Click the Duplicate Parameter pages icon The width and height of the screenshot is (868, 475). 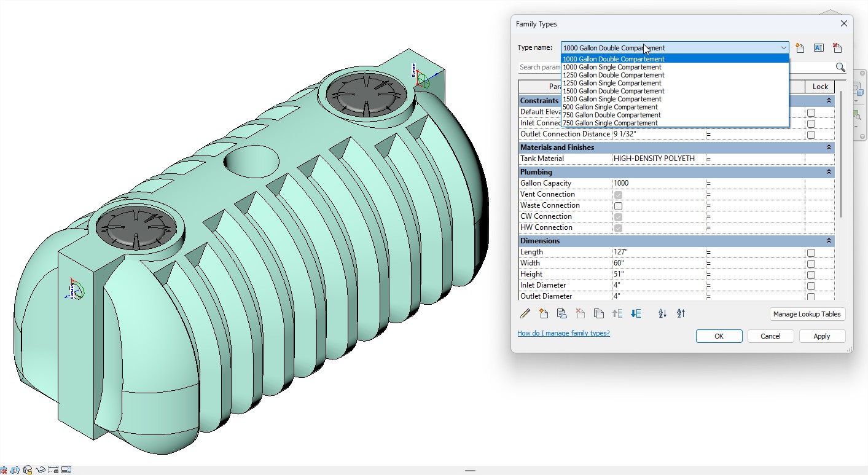pos(599,313)
